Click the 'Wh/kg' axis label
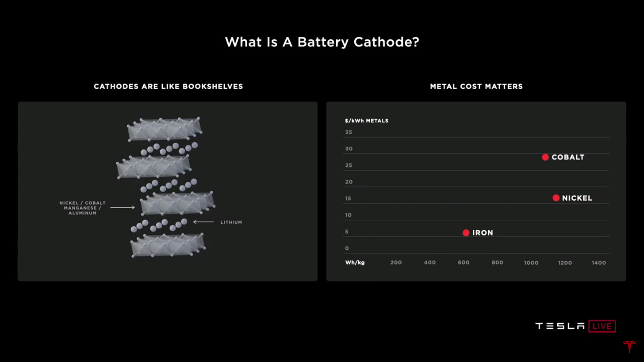The width and height of the screenshot is (644, 362). [355, 263]
